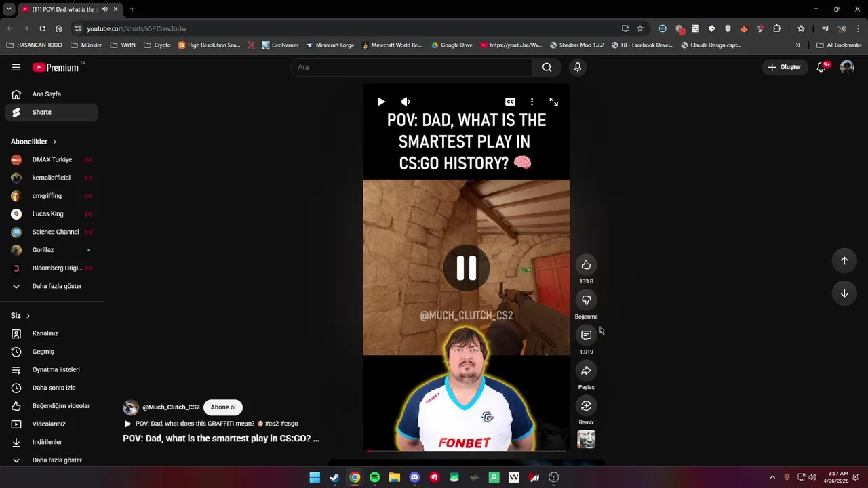Open Gorillaz subscription

(52, 250)
